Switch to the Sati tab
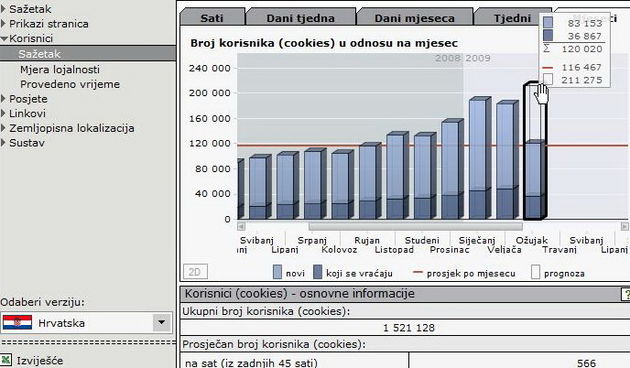 pyautogui.click(x=212, y=18)
